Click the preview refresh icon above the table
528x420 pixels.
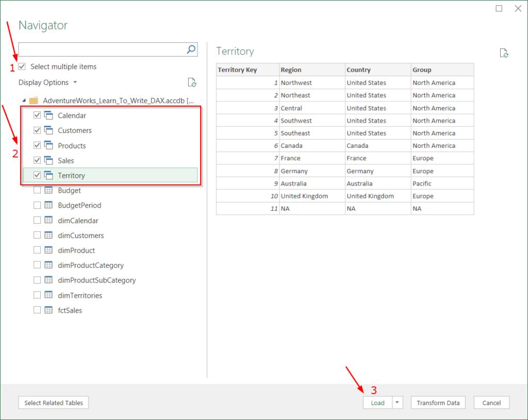coord(504,53)
